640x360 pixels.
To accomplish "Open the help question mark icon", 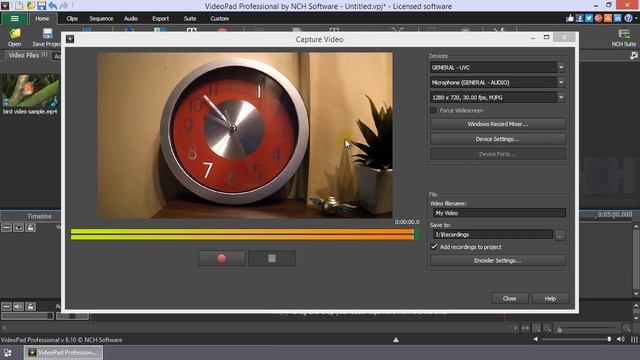I will (629, 18).
